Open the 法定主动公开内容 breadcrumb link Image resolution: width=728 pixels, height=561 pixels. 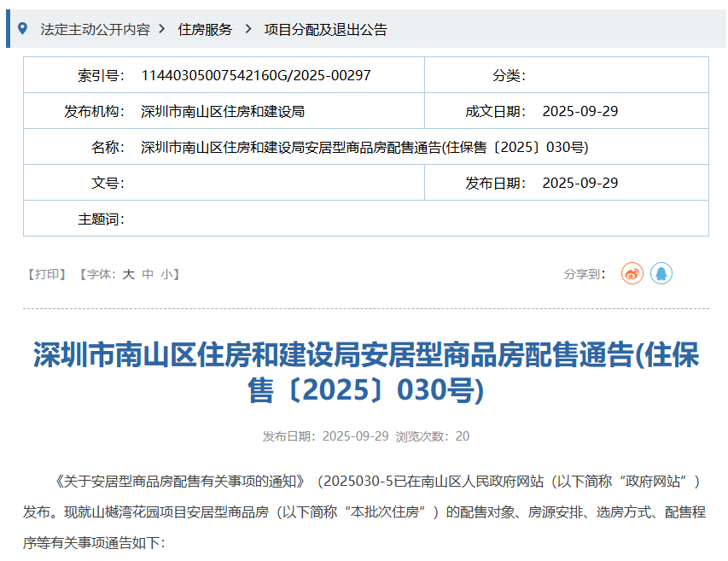click(x=95, y=29)
